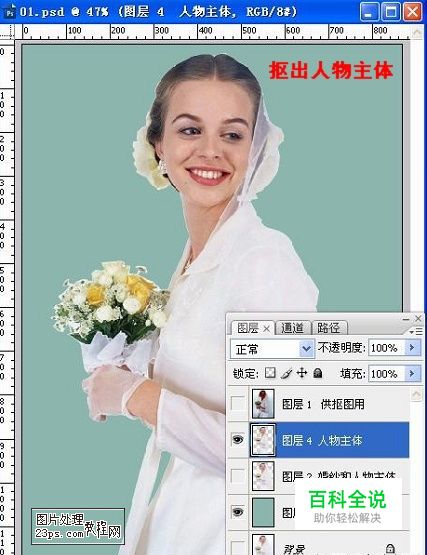The image size is (427, 555).
Task: Click the Photoshop icon in the title bar
Action: [x=9, y=11]
